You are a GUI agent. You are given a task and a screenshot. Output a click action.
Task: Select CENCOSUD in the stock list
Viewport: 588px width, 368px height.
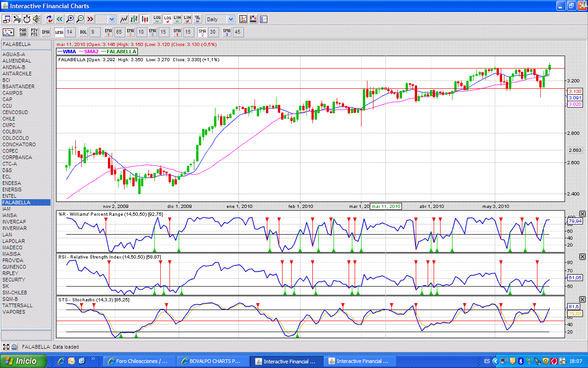click(x=26, y=112)
